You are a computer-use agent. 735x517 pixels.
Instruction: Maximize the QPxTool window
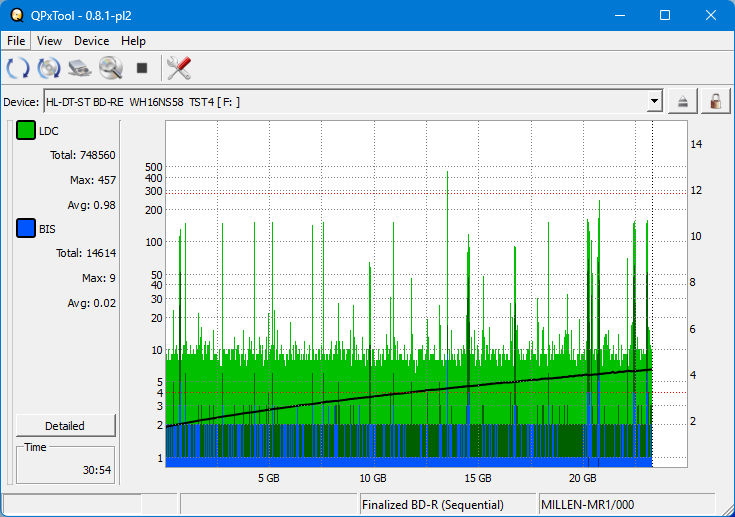pos(664,15)
